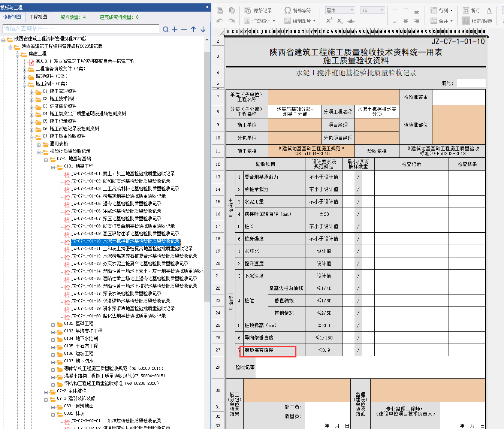Click the search magnifier icon
The image size is (504, 429).
click(166, 29)
